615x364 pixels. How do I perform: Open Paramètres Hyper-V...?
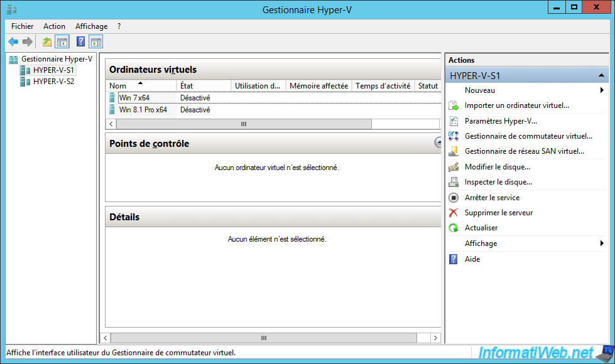click(x=501, y=121)
